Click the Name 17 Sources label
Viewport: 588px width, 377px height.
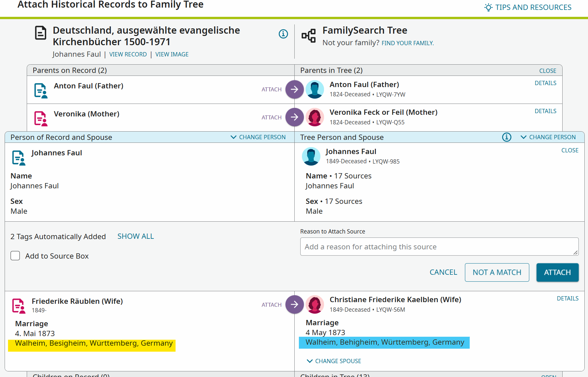pos(339,176)
